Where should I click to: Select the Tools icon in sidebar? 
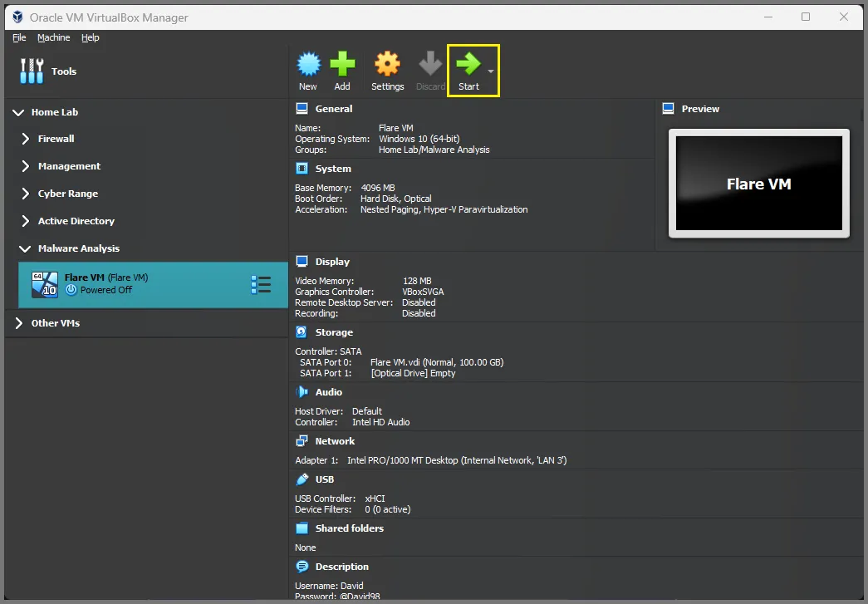32,71
